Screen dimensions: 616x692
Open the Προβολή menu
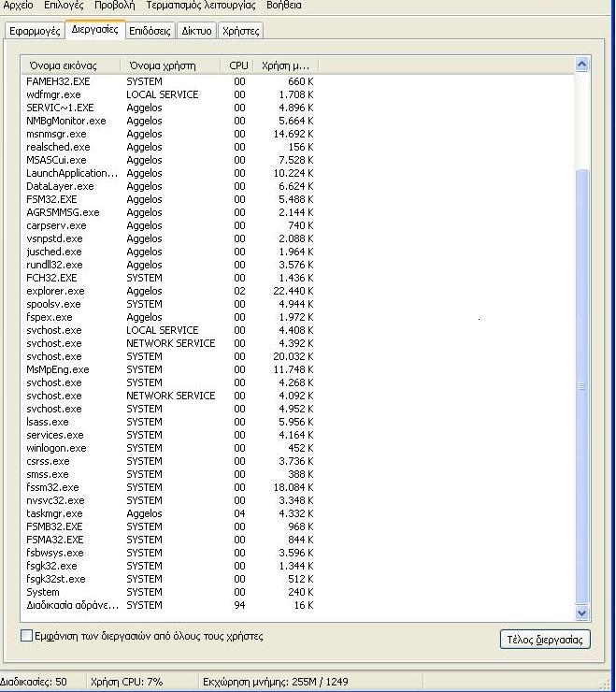[x=114, y=6]
